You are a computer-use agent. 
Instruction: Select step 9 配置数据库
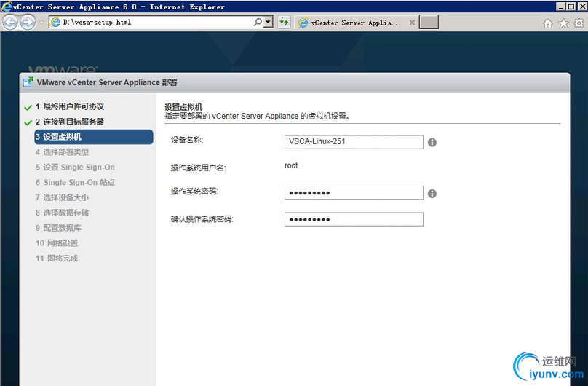[58, 228]
